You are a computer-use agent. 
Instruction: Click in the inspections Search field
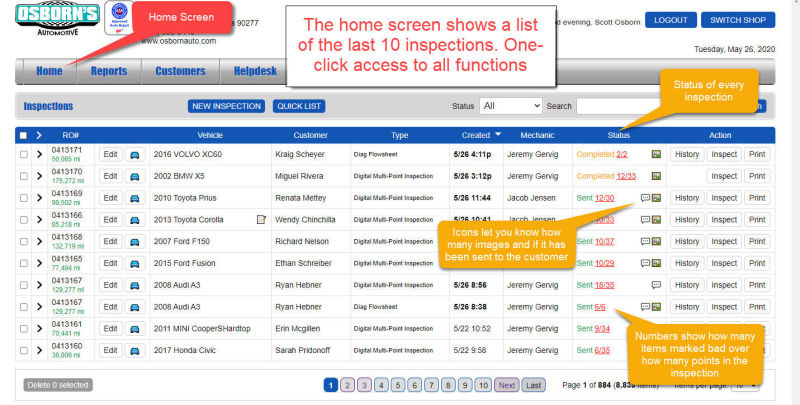620,106
